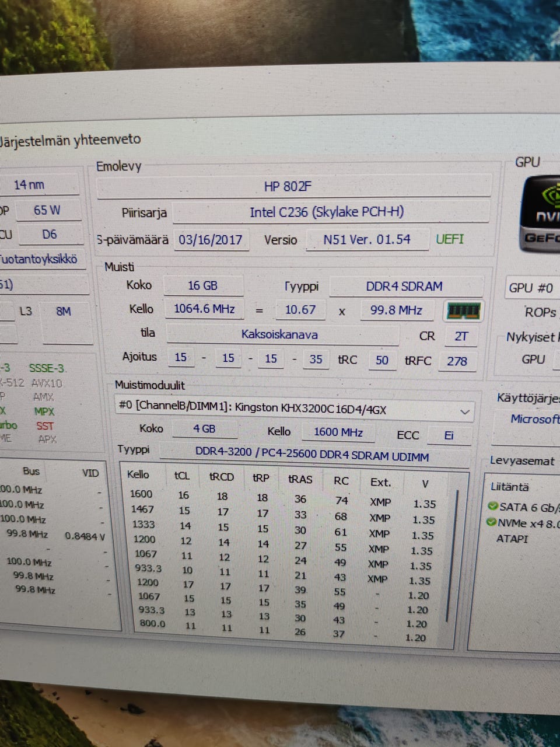The image size is (560, 747).
Task: Click the base clock 99.8 MHz memory field
Action: coord(397,310)
